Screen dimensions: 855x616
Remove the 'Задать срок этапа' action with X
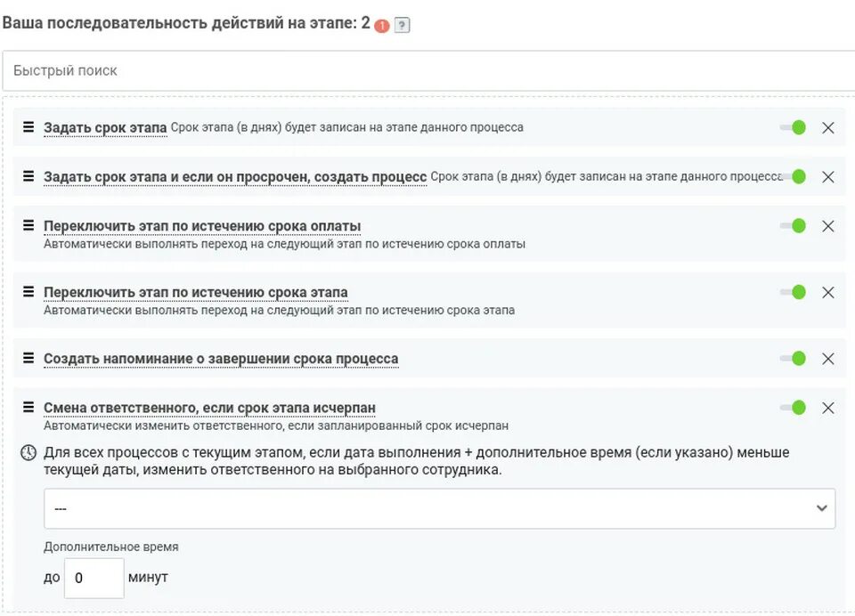click(x=827, y=127)
